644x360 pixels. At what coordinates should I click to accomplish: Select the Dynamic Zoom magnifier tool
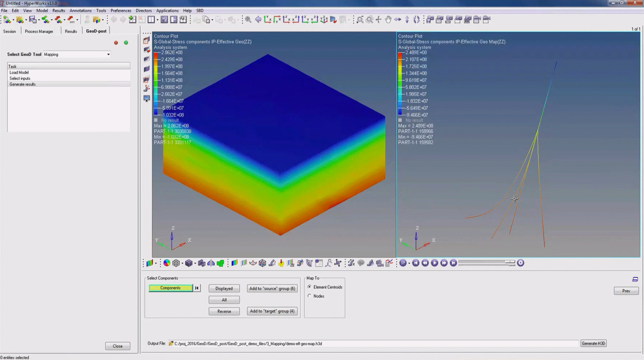(370, 20)
